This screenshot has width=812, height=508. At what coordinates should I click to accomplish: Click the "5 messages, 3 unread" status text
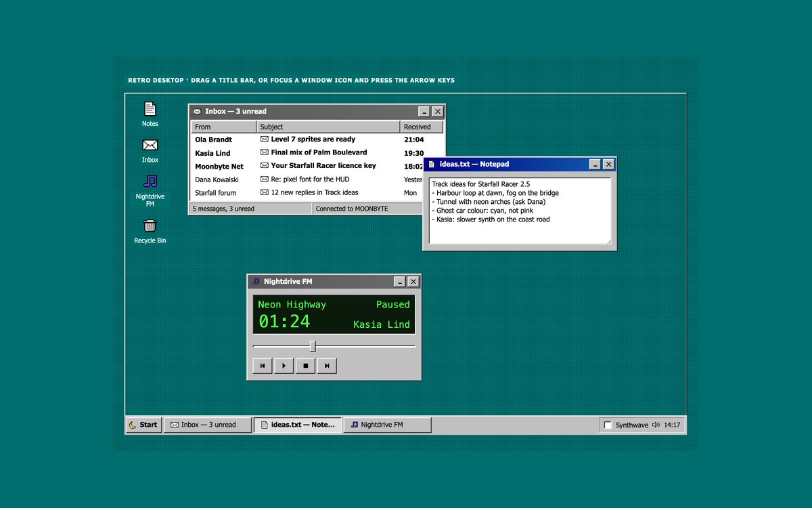tap(223, 209)
